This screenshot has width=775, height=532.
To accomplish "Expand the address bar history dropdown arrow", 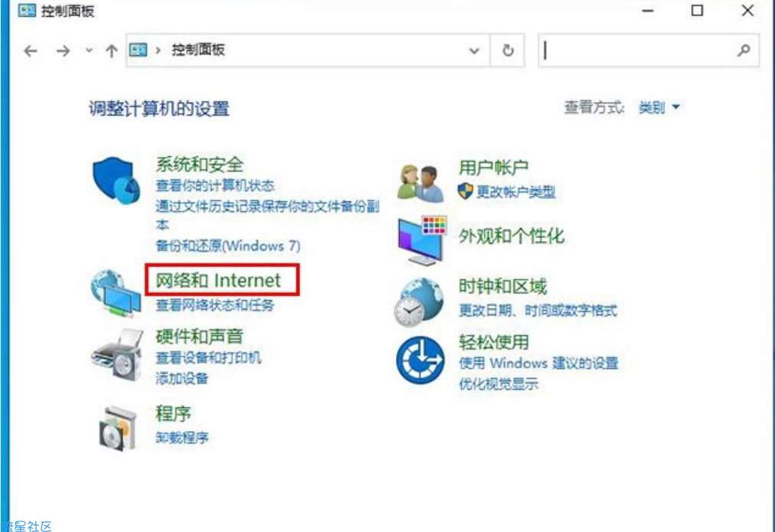I will point(475,51).
